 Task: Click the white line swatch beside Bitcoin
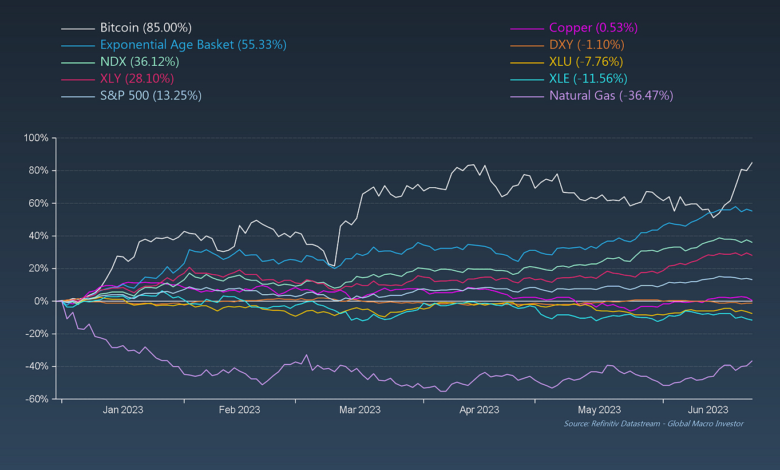click(x=77, y=27)
